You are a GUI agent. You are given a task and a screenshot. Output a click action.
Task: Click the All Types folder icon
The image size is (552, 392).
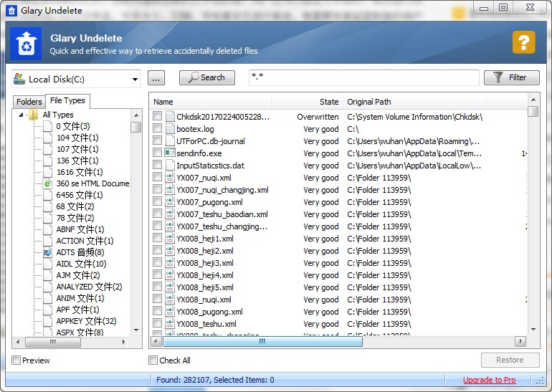34,115
